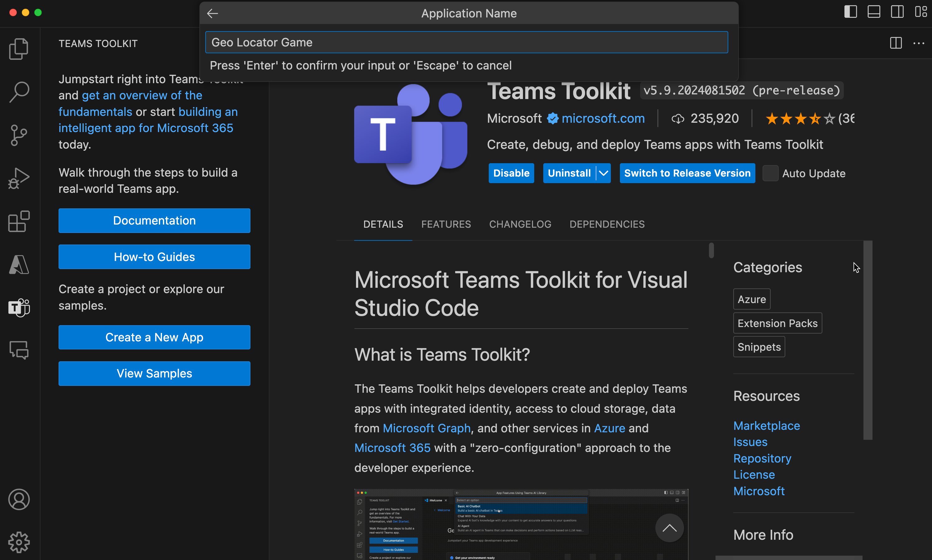Open the editor More Actions ellipsis
The width and height of the screenshot is (932, 560).
(x=918, y=43)
